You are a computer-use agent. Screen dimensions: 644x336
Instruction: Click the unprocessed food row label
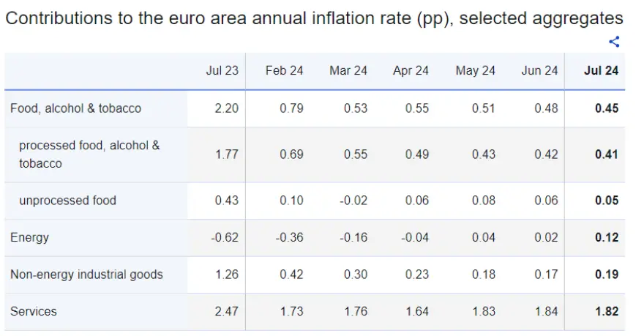tap(67, 201)
